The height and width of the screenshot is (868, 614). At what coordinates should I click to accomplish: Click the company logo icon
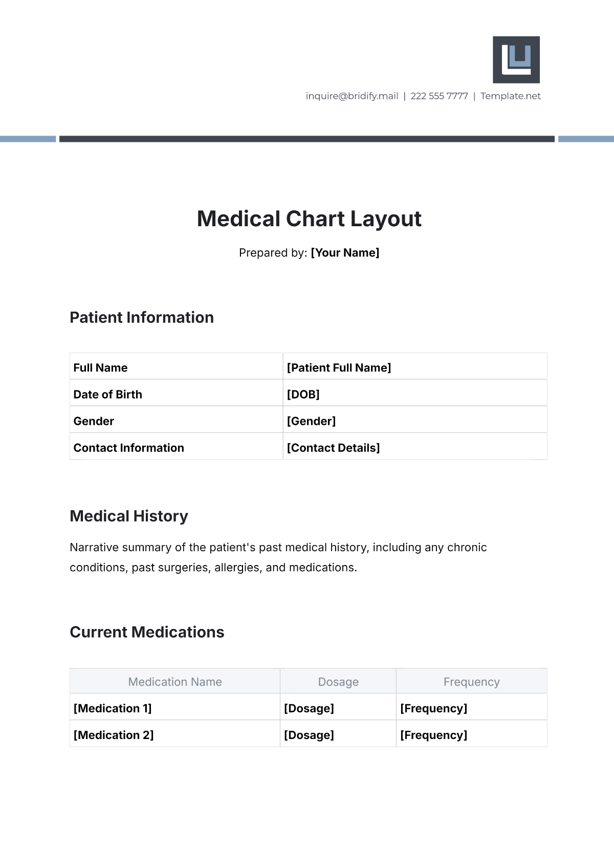516,59
